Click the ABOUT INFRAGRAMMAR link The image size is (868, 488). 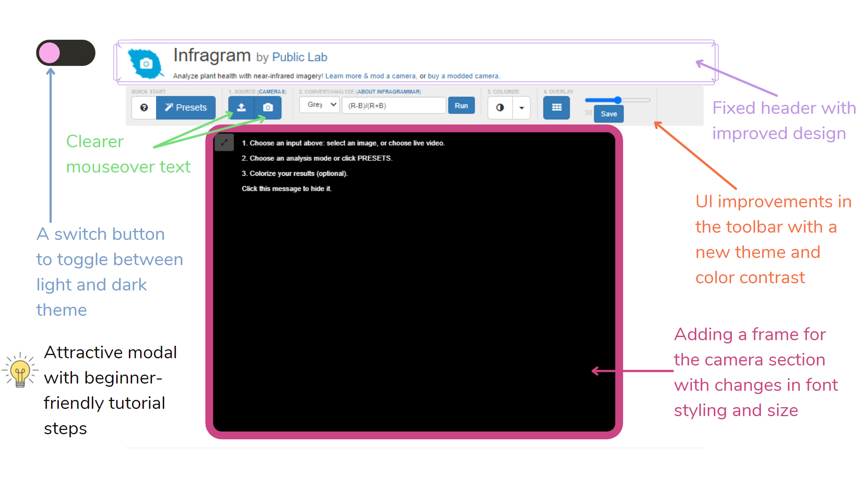pos(389,91)
